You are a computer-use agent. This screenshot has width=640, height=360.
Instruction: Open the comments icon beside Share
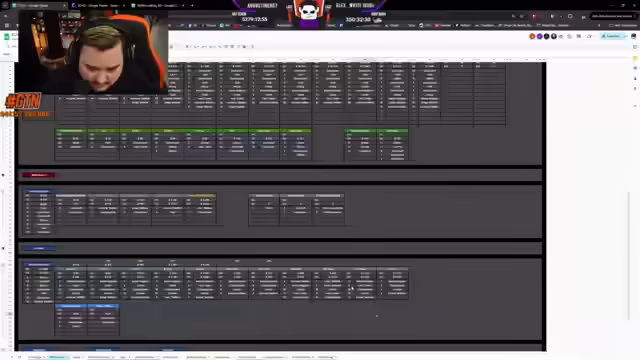click(579, 36)
